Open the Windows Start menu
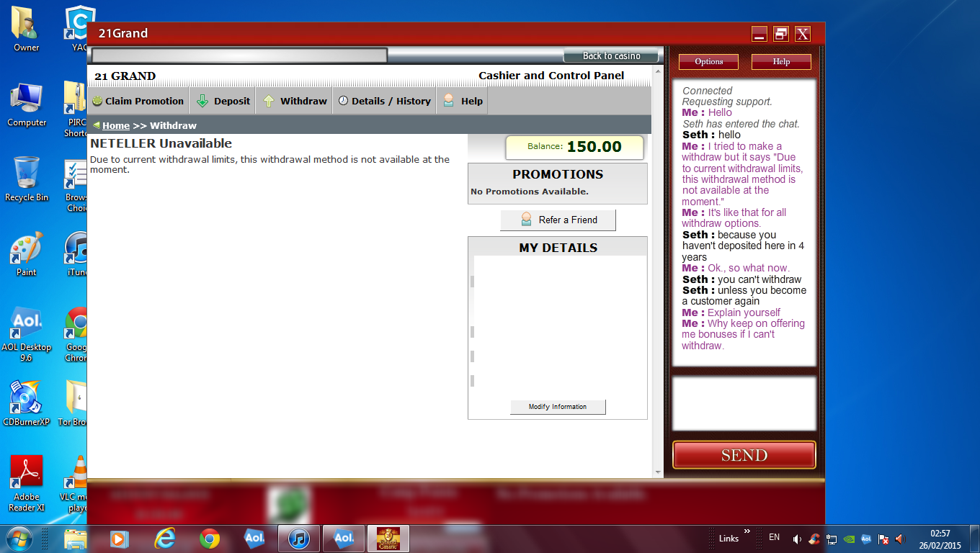The image size is (980, 553). pyautogui.click(x=19, y=539)
